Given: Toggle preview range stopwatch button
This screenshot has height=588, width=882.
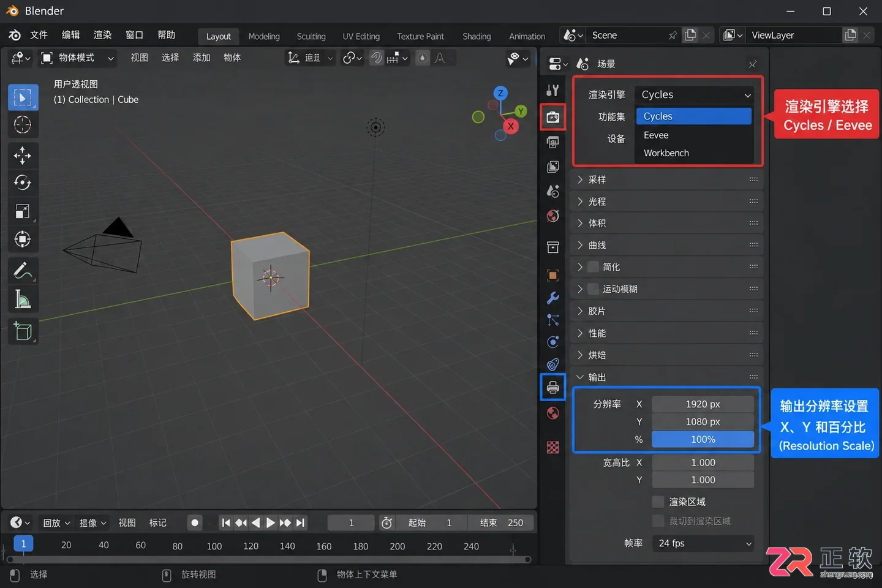Looking at the screenshot, I should [387, 522].
